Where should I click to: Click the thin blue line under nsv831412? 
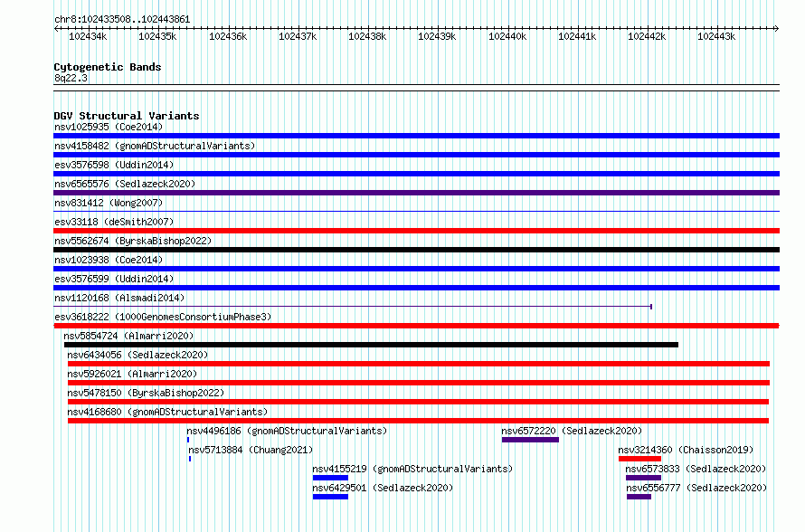tap(416, 211)
